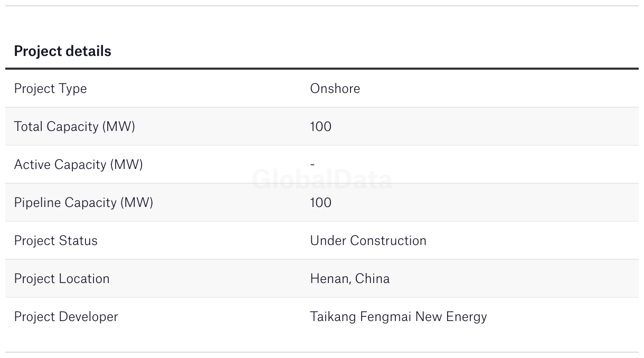Select the Total Capacity (MW) label
Image resolution: width=644 pixels, height=358 pixels.
tap(74, 127)
